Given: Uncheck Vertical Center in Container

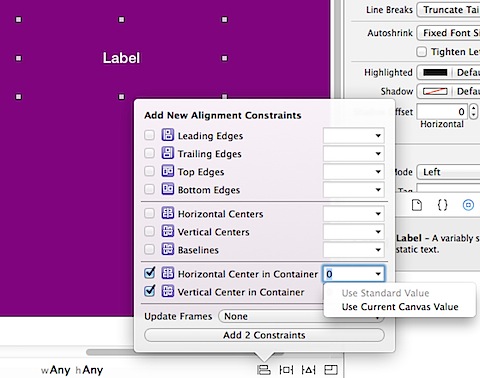Looking at the screenshot, I should tap(149, 291).
